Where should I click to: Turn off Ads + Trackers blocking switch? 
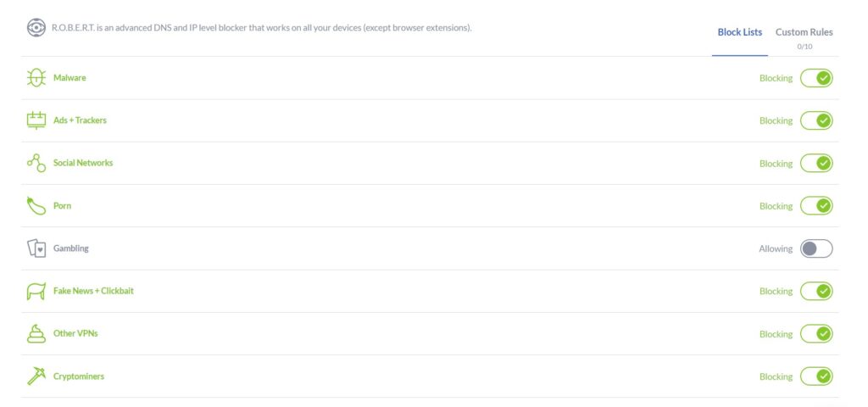816,120
